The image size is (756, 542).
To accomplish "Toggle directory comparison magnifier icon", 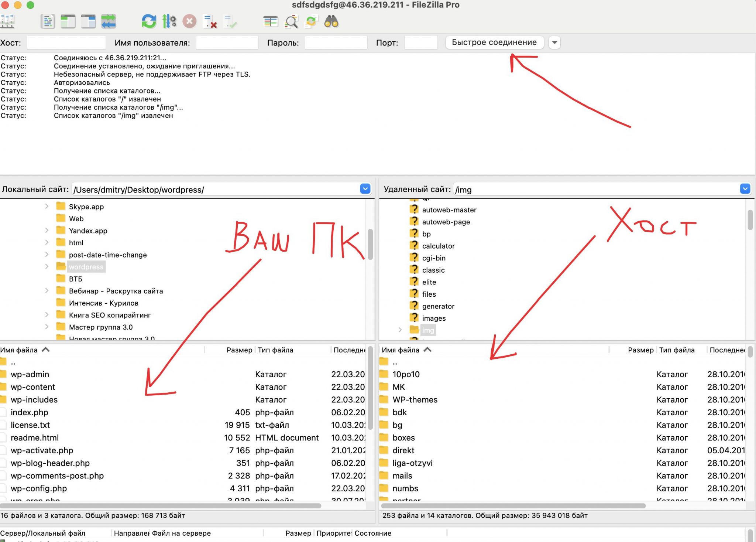I will (291, 21).
